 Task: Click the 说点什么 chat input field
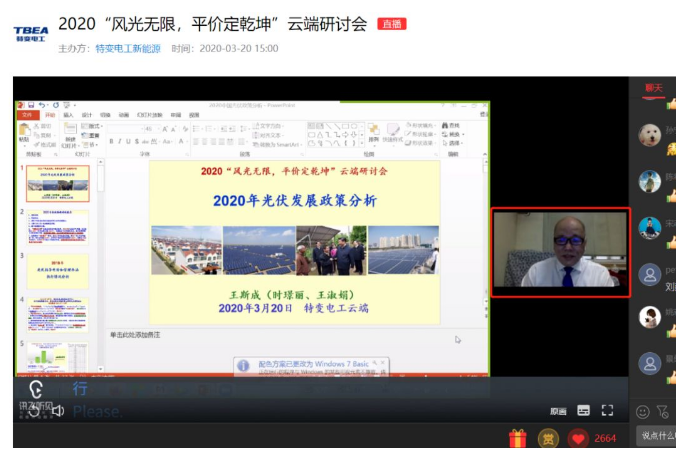tap(662, 436)
